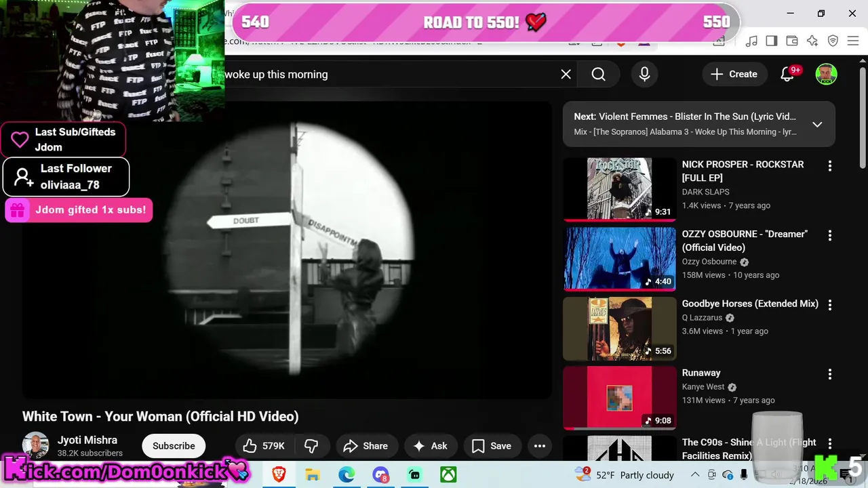Open the Xbox app in taskbar
This screenshot has width=868, height=488.
click(448, 474)
